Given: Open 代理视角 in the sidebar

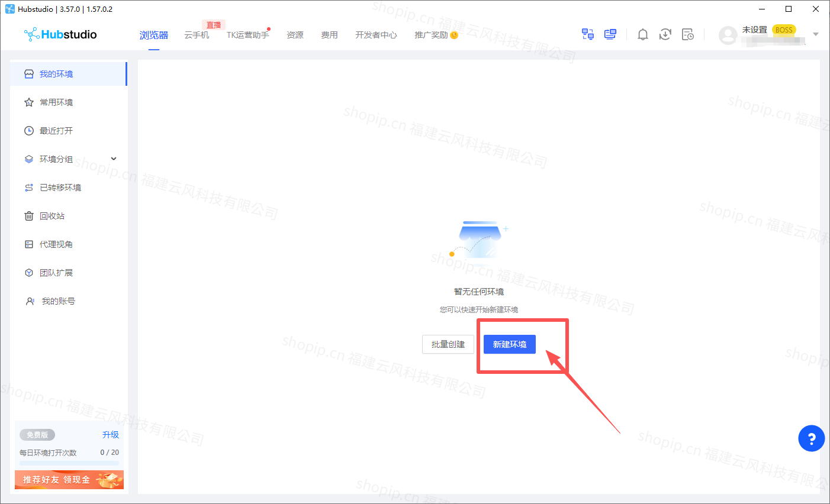Looking at the screenshot, I should pos(69,244).
